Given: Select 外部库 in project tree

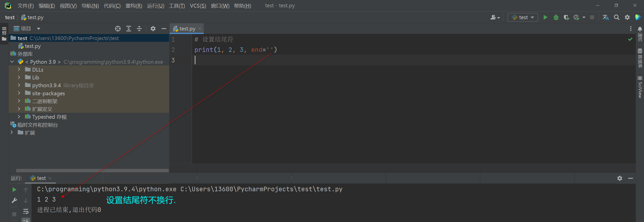Looking at the screenshot, I should tap(22, 54).
